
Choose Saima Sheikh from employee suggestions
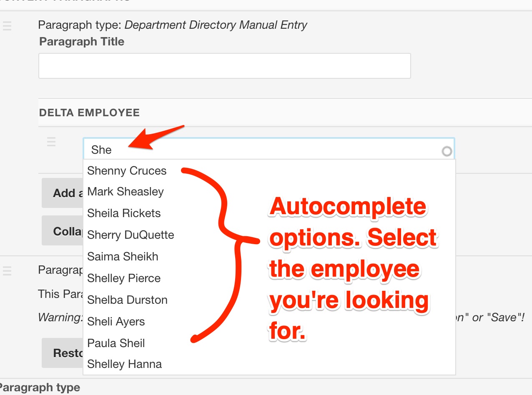123,257
